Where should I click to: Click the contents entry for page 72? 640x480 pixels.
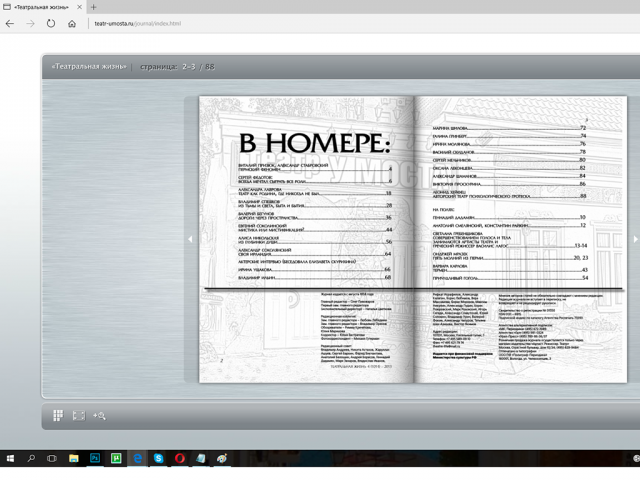[x=509, y=128]
